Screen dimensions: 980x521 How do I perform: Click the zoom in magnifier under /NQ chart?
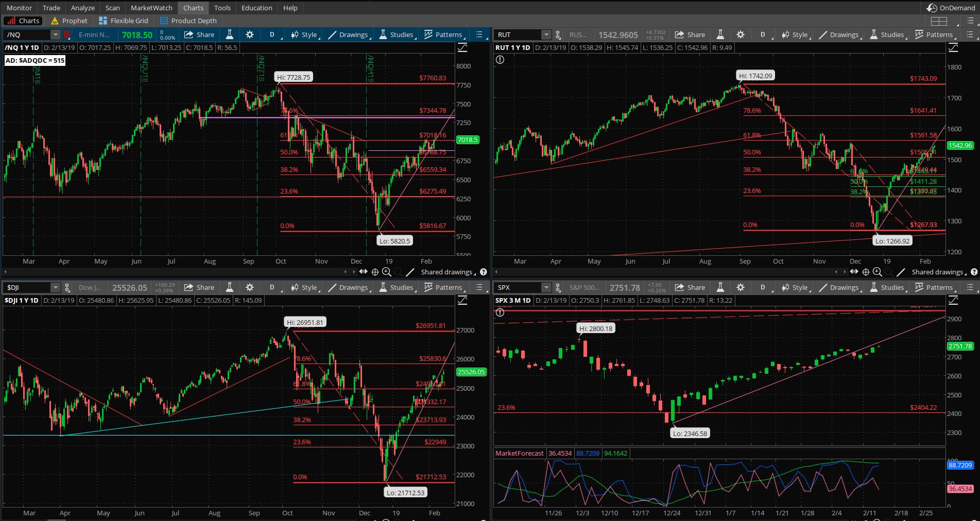coord(386,272)
